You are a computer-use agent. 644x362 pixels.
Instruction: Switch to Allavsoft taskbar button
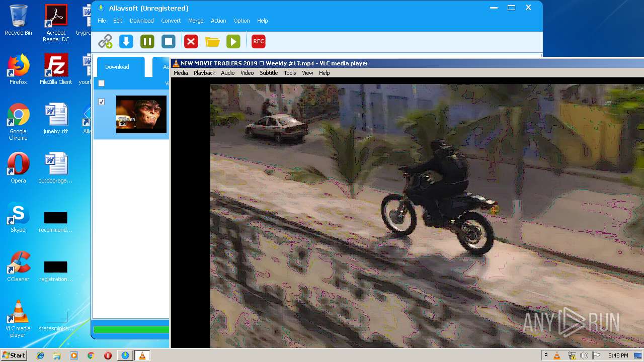click(125, 355)
